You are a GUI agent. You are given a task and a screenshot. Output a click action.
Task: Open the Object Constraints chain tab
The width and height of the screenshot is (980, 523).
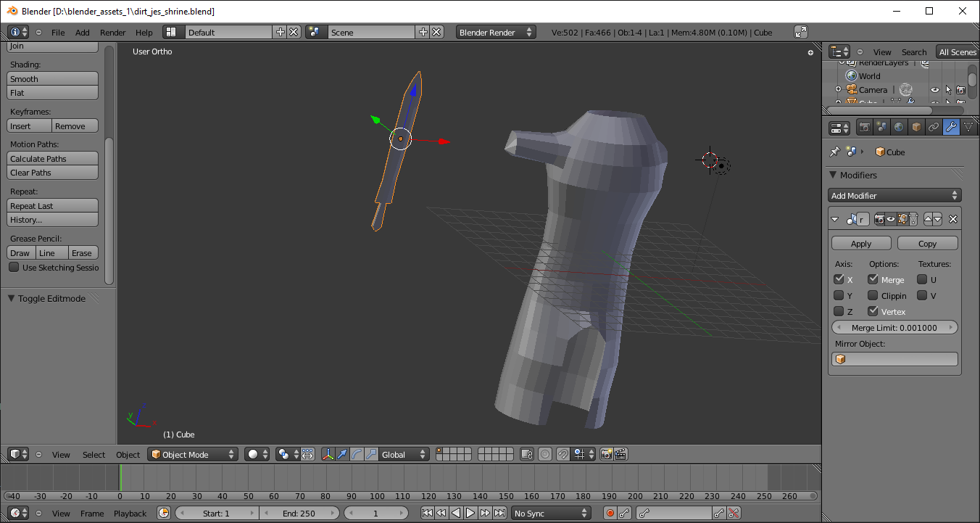pyautogui.click(x=934, y=128)
